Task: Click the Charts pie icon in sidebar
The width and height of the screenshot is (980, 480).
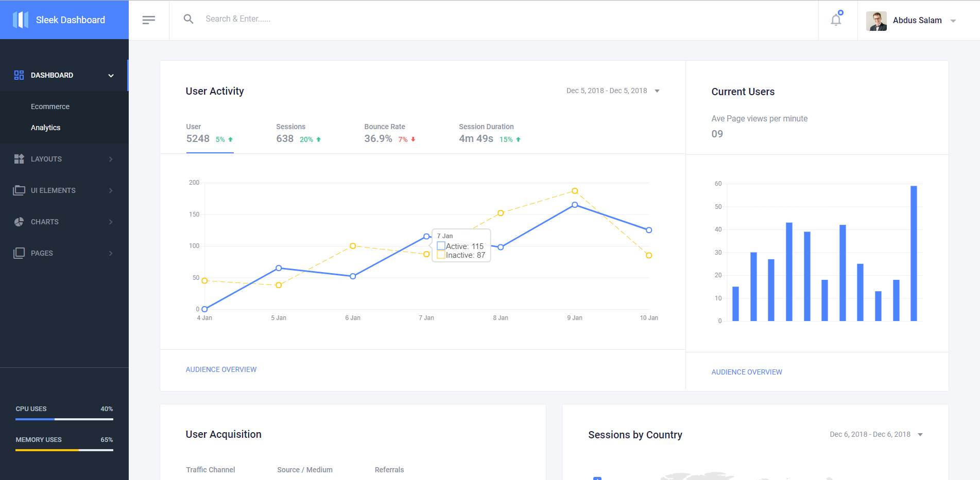Action: pos(19,222)
